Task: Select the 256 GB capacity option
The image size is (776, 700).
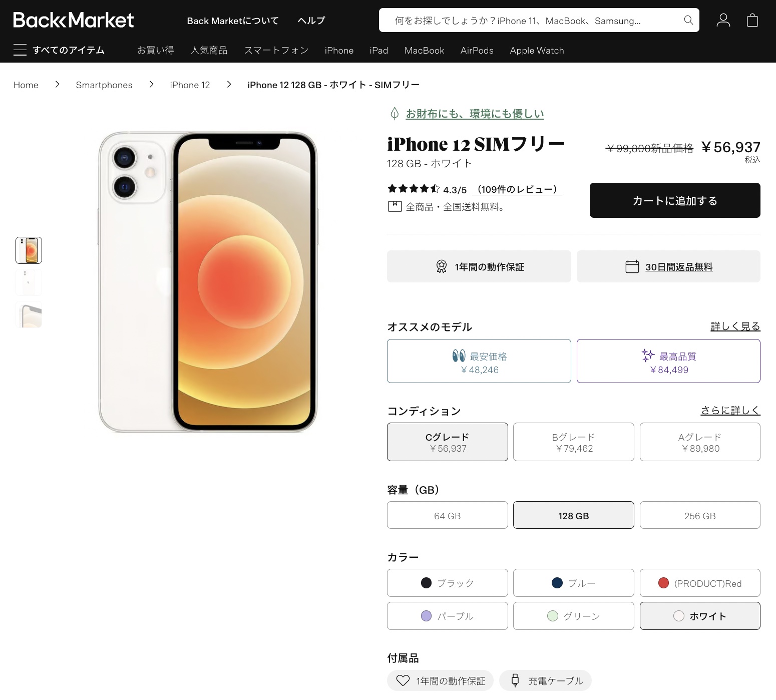Action: 700,515
